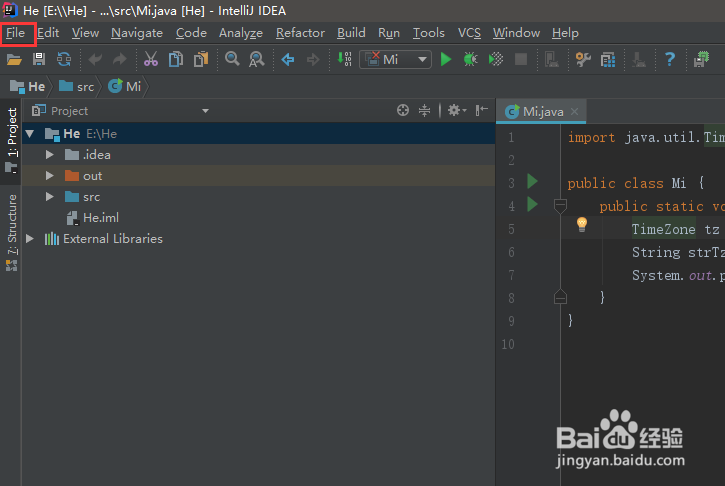Click the run gutter arrow on line 3

click(532, 181)
